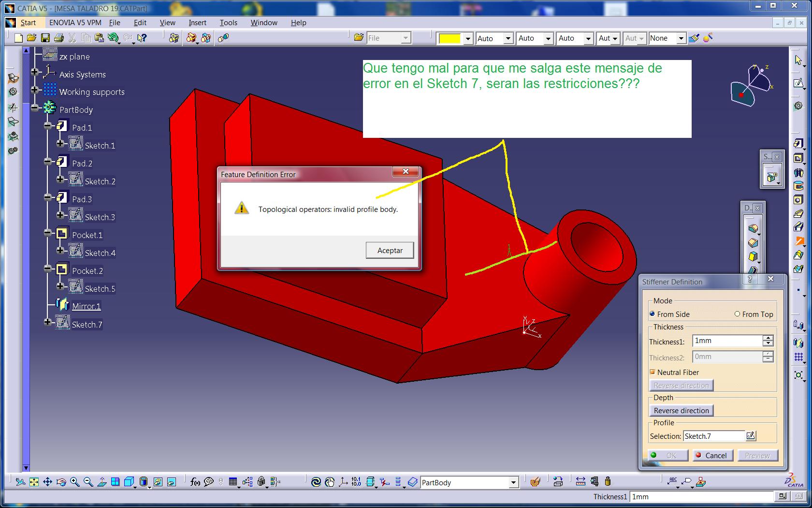
Task: Select the Pocket tool on right toolbar
Action: pos(798,158)
